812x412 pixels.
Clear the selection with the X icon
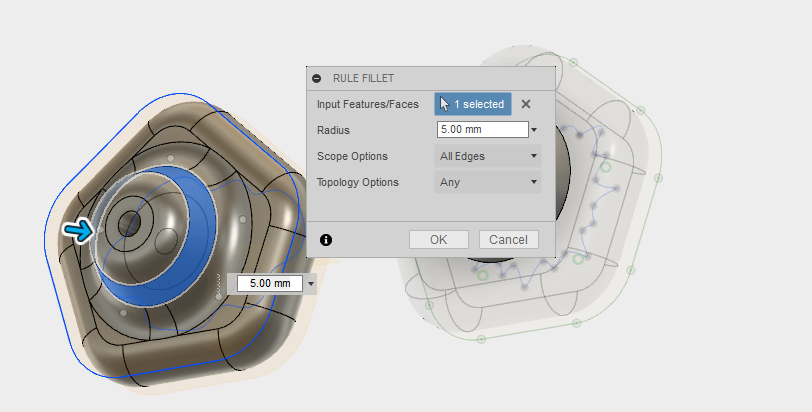click(526, 104)
